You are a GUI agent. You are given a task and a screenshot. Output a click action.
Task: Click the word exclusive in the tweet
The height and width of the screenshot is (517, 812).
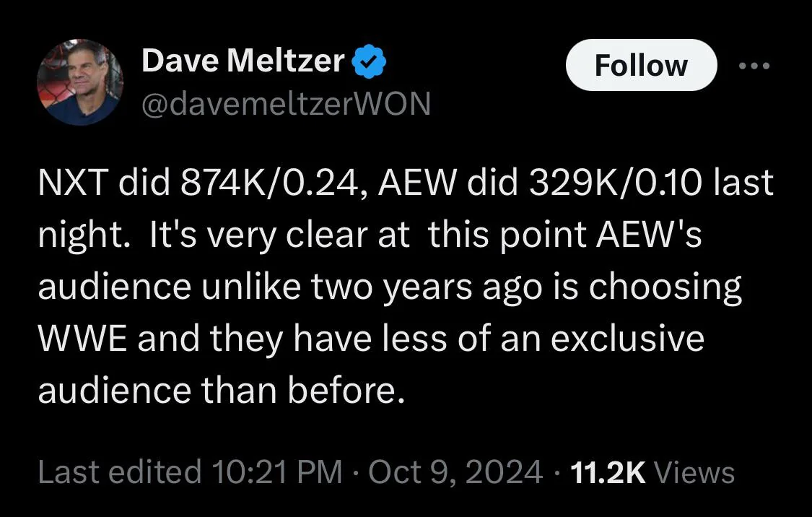tap(627, 339)
